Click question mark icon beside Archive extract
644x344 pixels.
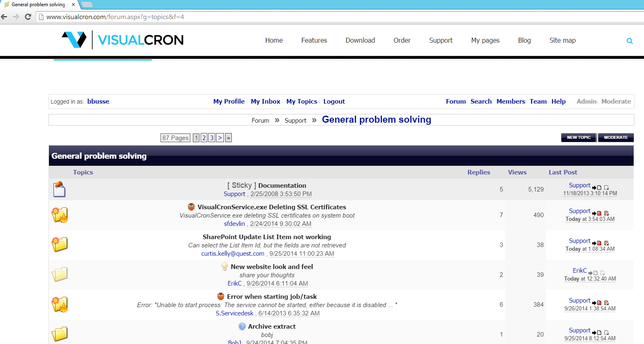(242, 327)
